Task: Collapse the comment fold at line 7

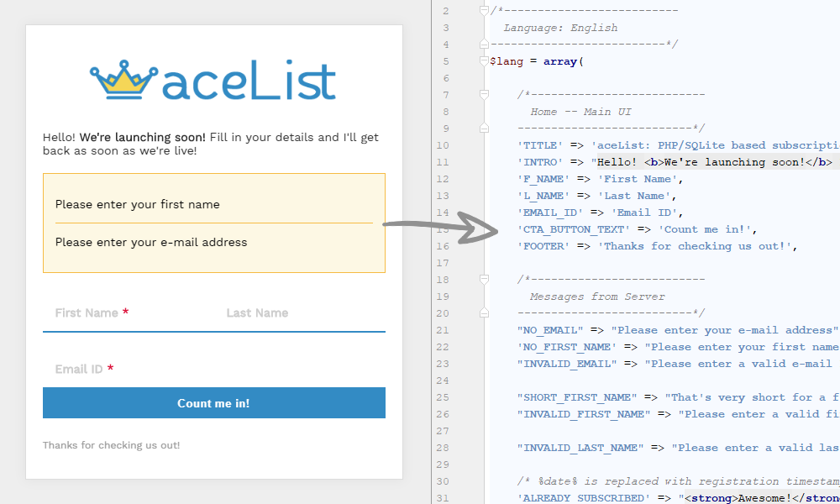Action: pos(484,95)
